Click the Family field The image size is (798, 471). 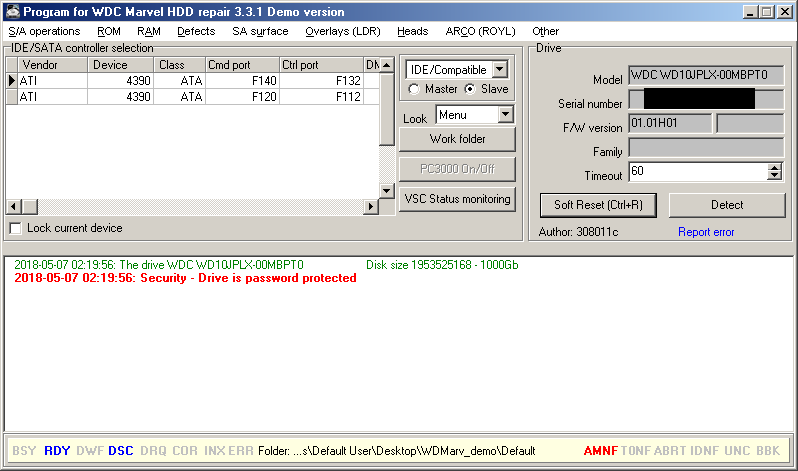(705, 148)
